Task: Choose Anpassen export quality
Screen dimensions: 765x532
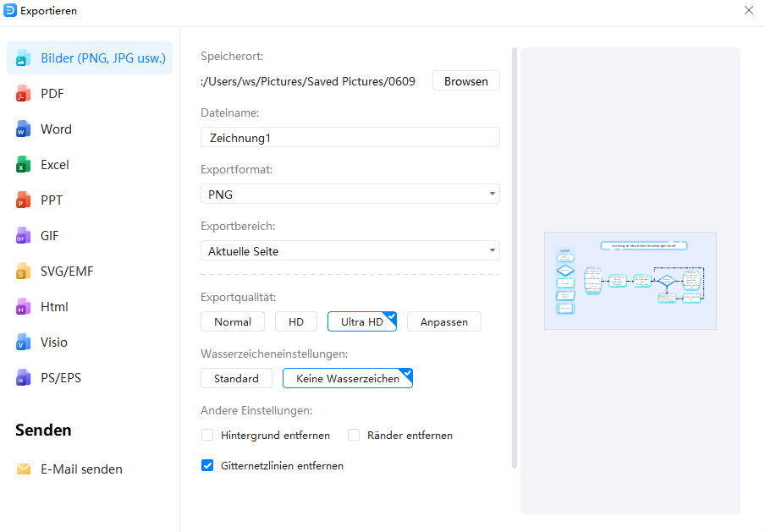Action: (x=443, y=322)
